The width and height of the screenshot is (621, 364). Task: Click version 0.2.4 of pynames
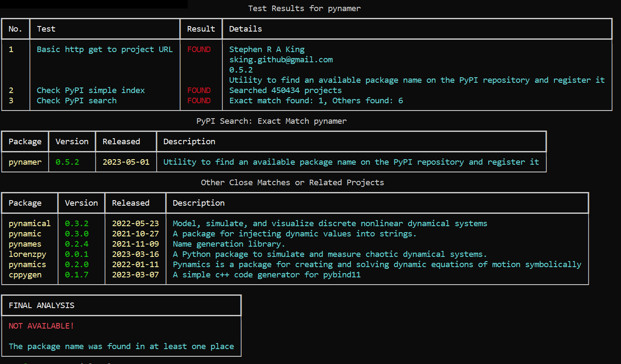coord(76,244)
